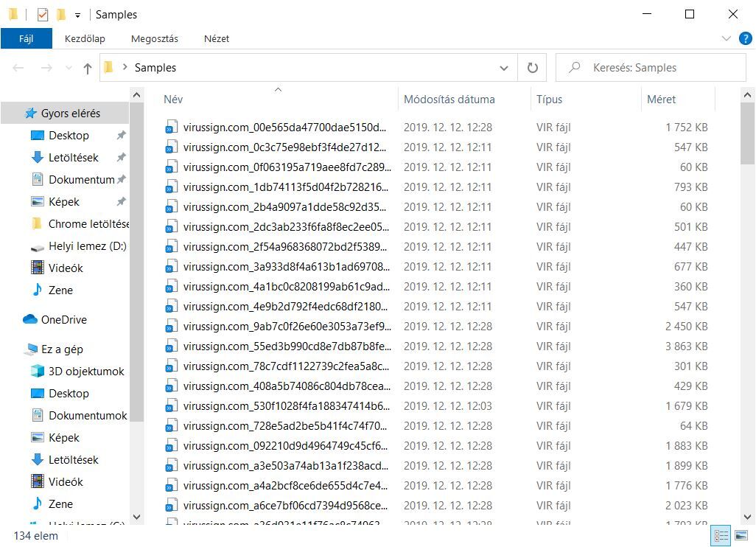Screen dimensions: 756x547
Task: Select file virussign.com_78c7cdf1122739c2fea5a8c...
Action: click(x=286, y=366)
